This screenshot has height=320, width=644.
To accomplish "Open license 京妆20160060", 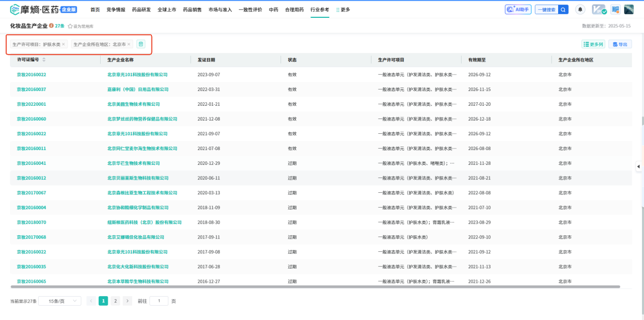I will [x=32, y=119].
